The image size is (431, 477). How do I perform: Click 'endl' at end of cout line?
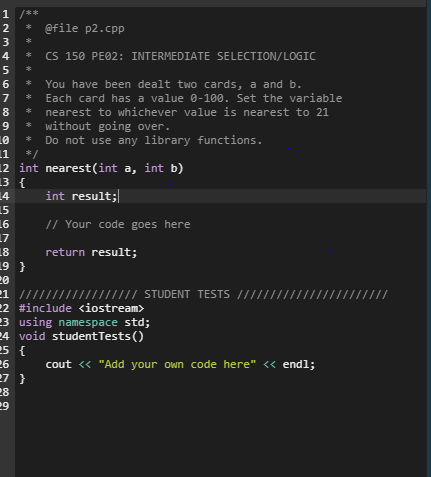click(x=295, y=364)
